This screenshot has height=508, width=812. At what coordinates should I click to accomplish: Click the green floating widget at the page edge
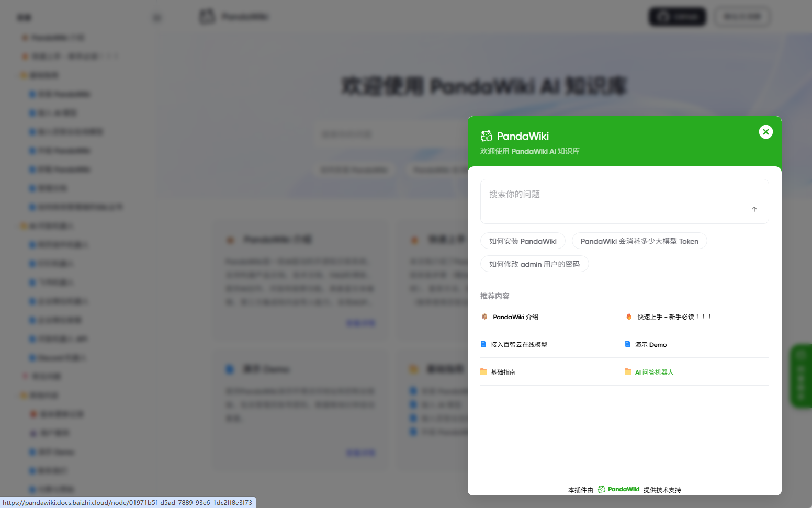pos(800,376)
